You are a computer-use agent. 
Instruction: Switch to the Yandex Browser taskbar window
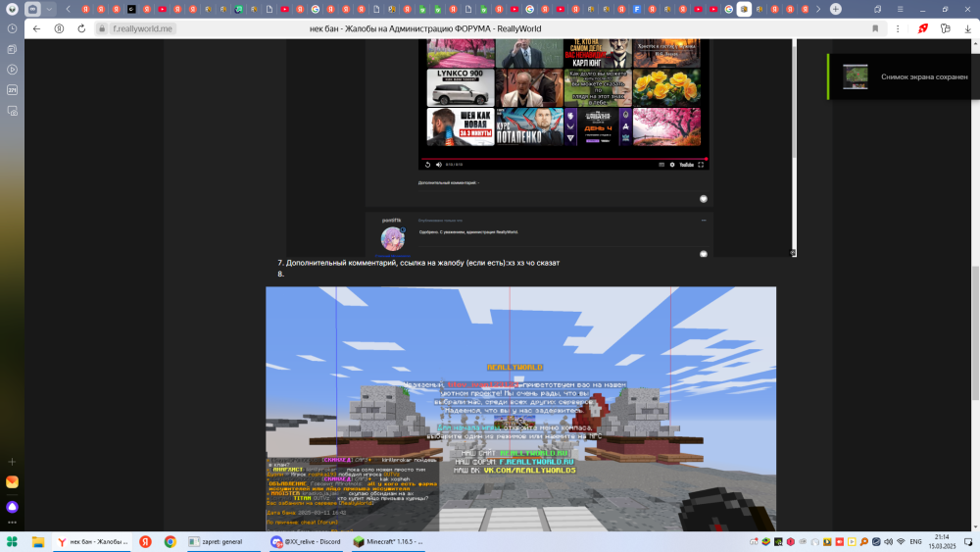click(92, 542)
